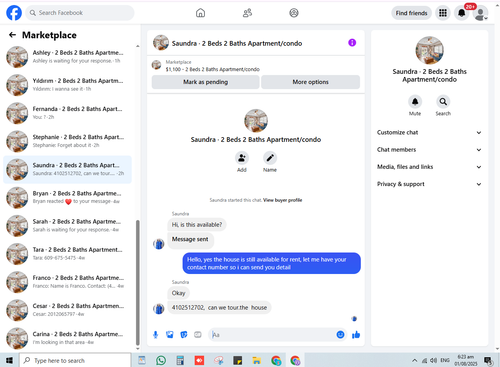Viewport: 500px width, 367px height.
Task: Open Ashley's apartment conversation
Action: point(67,57)
